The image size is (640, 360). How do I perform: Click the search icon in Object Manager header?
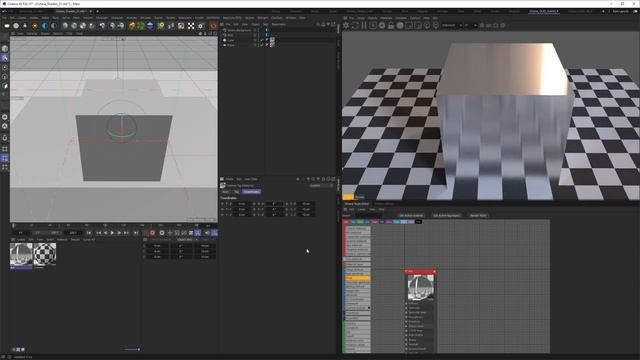tap(318, 24)
